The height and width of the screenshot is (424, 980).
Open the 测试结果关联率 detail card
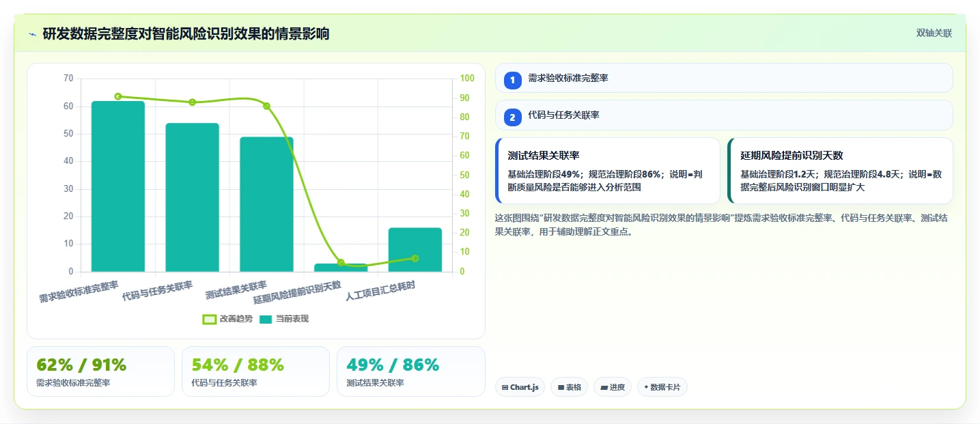(x=608, y=171)
